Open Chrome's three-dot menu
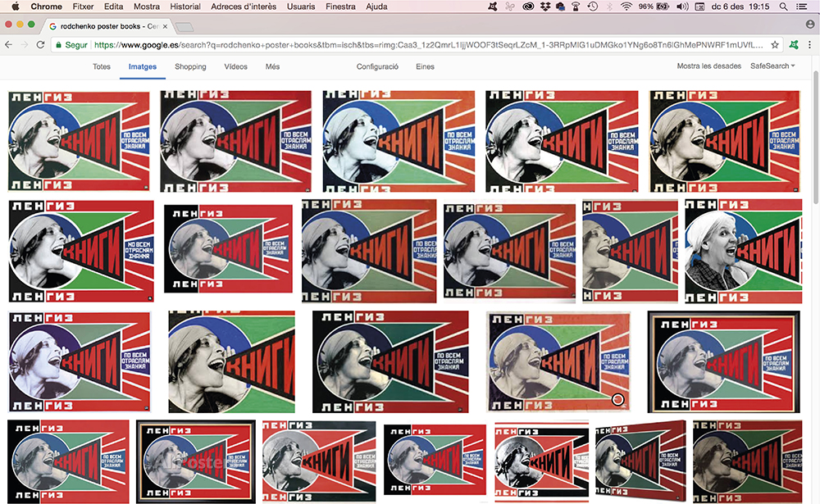 coord(809,45)
